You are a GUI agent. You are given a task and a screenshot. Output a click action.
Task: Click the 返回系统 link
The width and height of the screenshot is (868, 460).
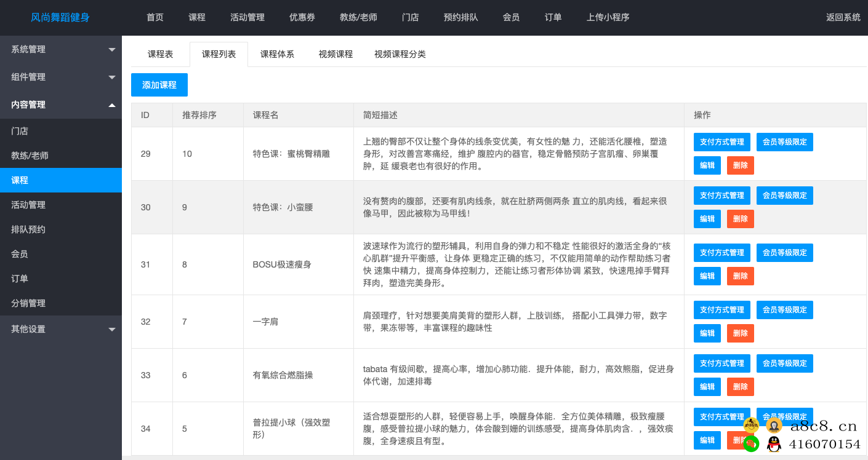tap(843, 17)
